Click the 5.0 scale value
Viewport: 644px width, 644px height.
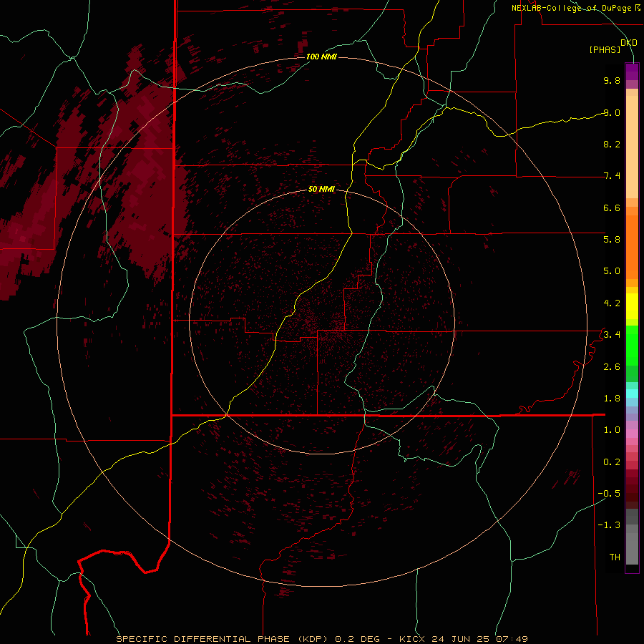pos(612,271)
